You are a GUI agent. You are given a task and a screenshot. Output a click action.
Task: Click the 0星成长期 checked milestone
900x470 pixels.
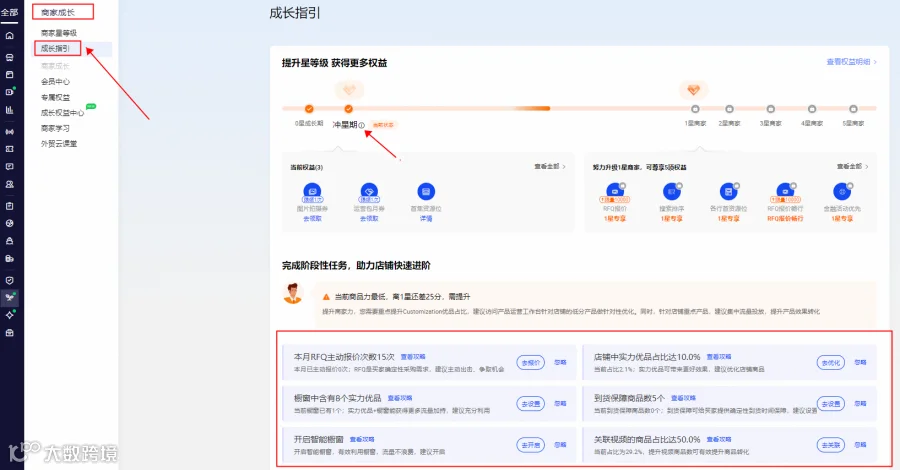click(x=309, y=108)
